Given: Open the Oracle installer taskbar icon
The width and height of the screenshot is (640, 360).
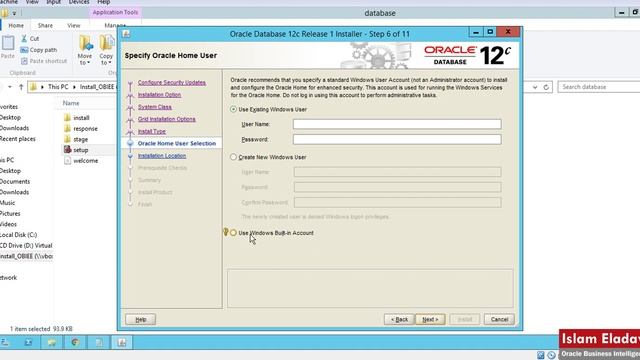Looking at the screenshot, I should pyautogui.click(x=122, y=342).
